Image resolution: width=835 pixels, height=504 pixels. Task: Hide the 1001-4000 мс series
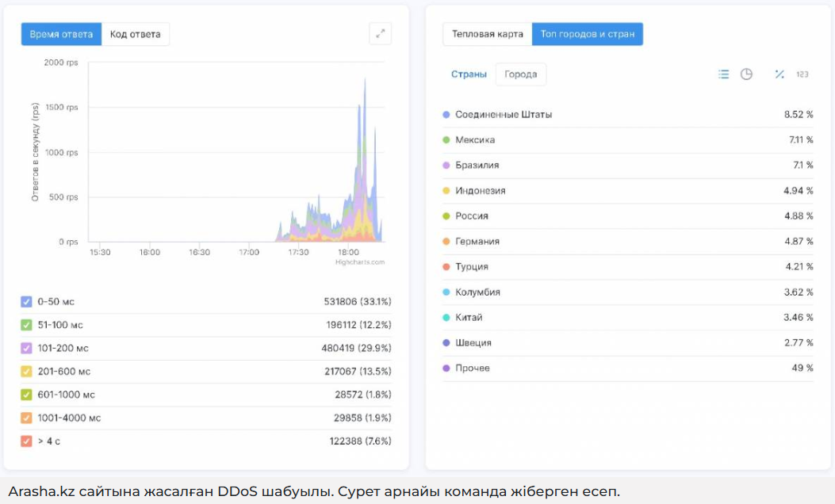(26, 418)
